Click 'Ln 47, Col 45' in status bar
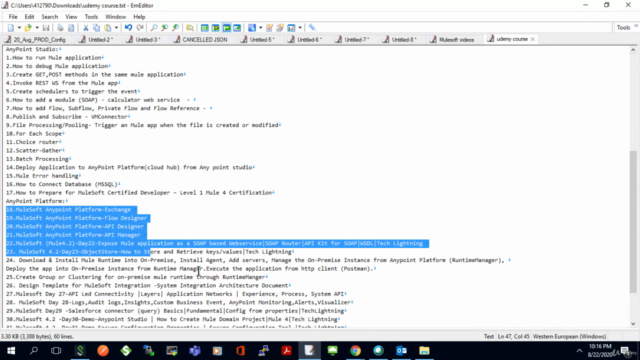640x360 pixels. (x=513, y=336)
